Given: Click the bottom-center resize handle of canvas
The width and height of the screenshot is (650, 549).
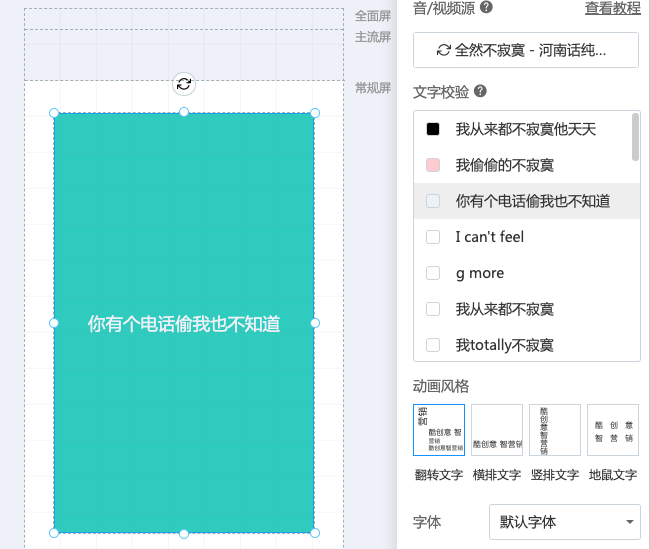Looking at the screenshot, I should coord(184,534).
